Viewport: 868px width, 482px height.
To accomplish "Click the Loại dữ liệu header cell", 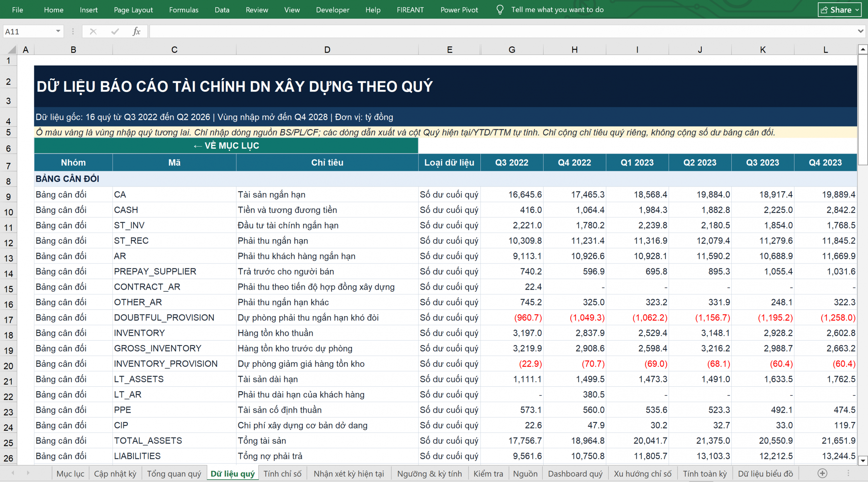I will click(449, 162).
